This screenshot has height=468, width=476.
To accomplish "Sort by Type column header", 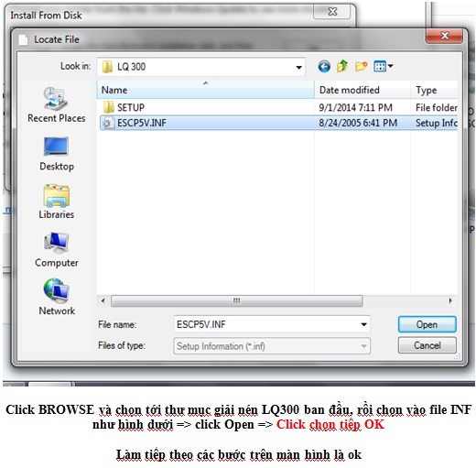I will 434,90.
